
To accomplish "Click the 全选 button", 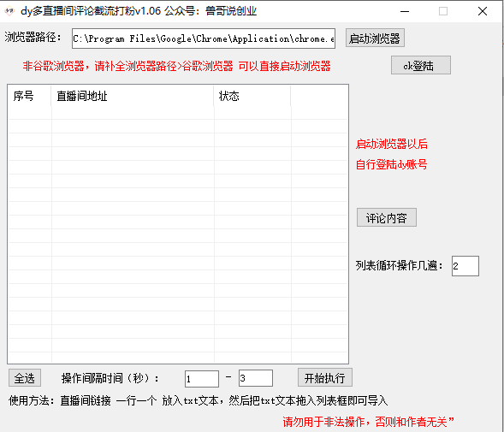I will pos(25,377).
